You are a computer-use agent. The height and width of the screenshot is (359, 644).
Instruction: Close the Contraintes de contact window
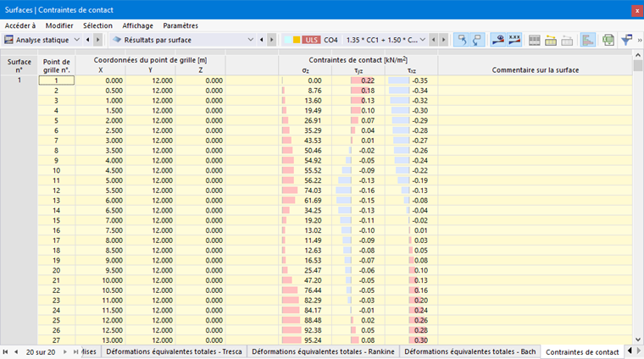click(x=637, y=11)
